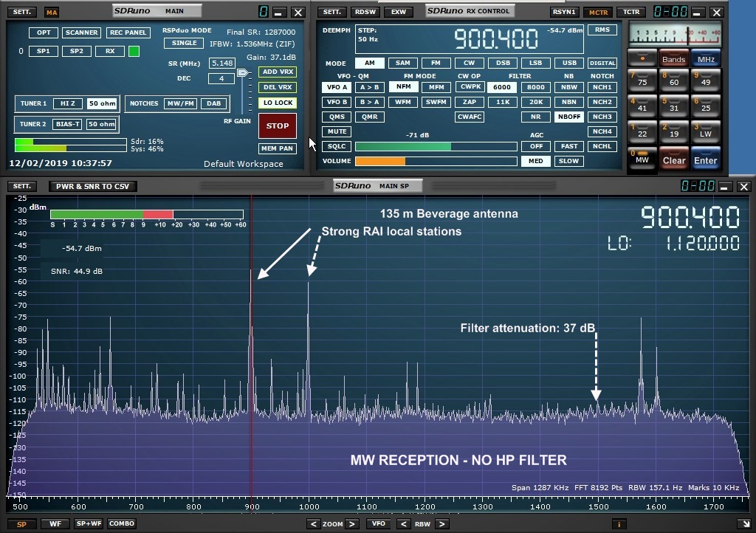Set AGC to OFF

click(x=536, y=146)
